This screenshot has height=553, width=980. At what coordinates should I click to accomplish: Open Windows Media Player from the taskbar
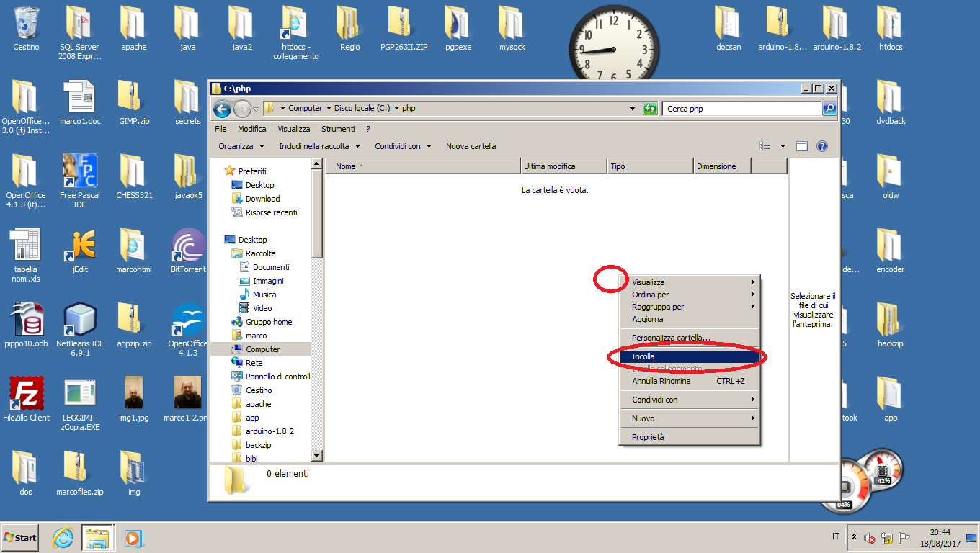133,537
